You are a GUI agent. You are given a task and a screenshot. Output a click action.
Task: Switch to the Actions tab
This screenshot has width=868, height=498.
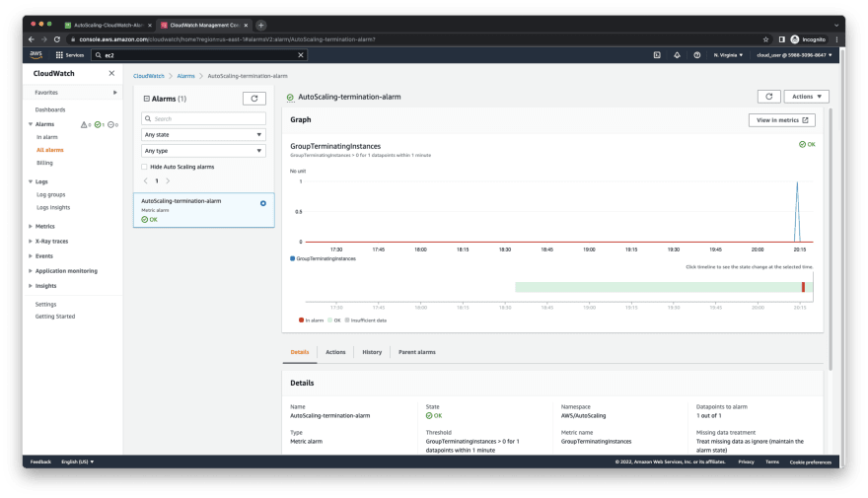335,352
